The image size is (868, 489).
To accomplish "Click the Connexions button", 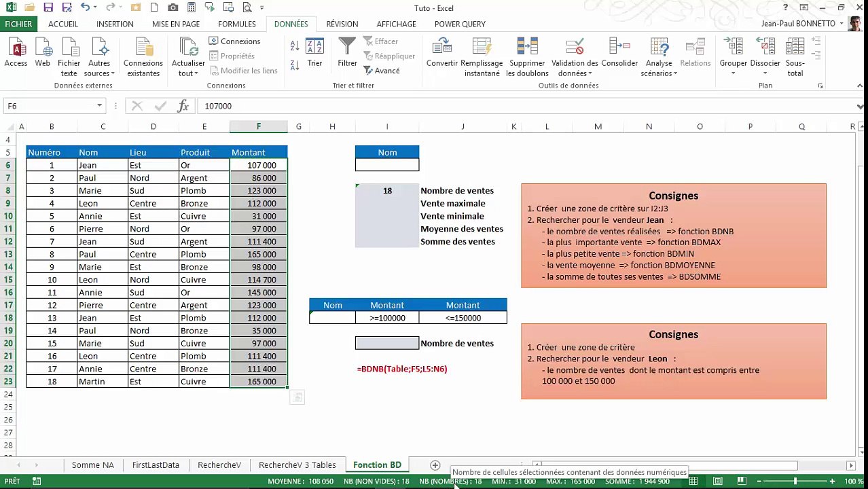I will tap(234, 41).
